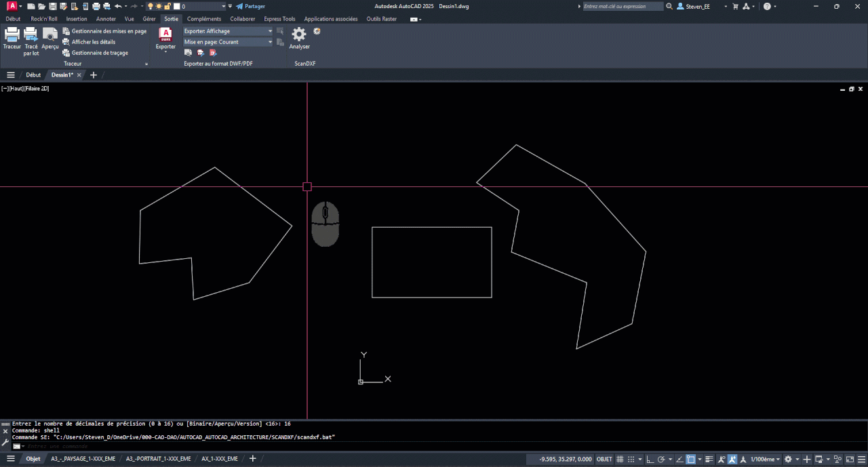Undo the last action in quick access toolbar
This screenshot has height=467, width=868.
pos(118,6)
